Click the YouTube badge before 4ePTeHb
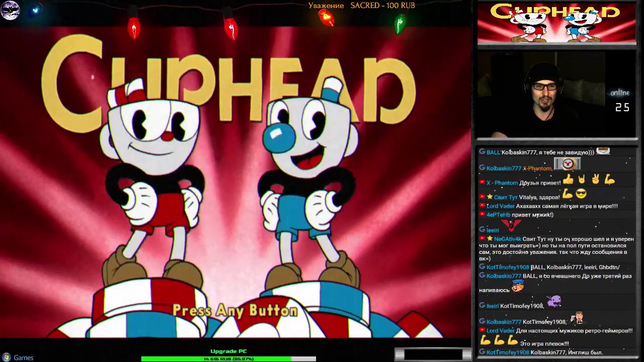 482,215
